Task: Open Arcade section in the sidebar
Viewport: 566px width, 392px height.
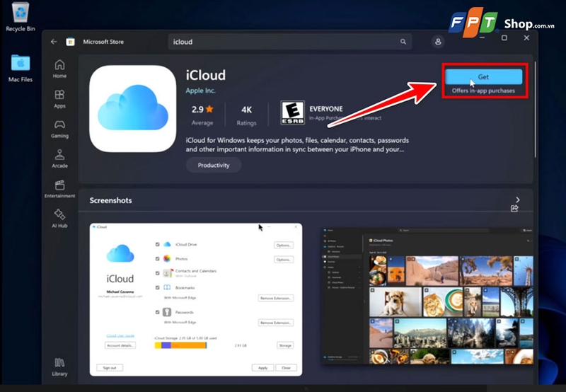Action: [59, 158]
